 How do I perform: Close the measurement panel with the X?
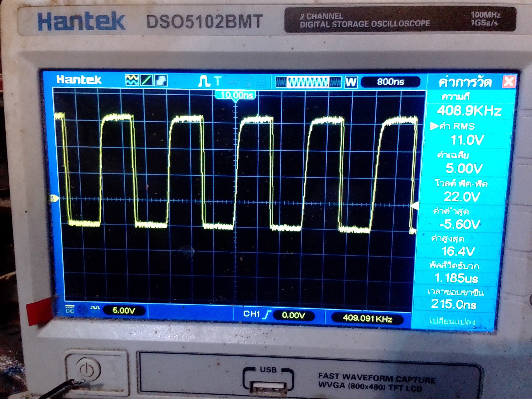point(509,81)
